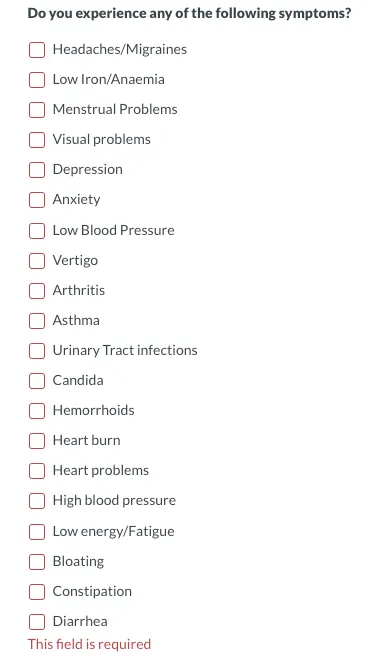Check the Bloating checkbox
374x663 pixels.
click(x=37, y=562)
